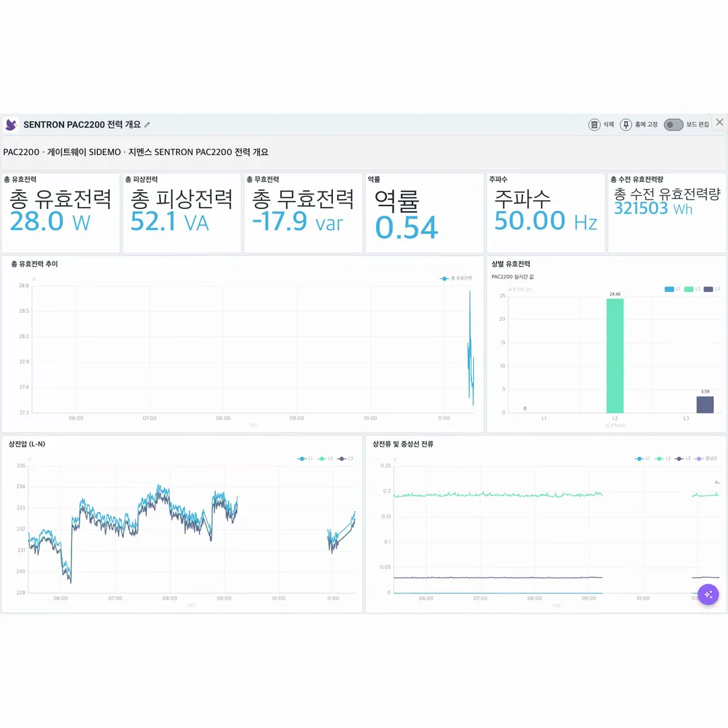
Task: Toggle L2 legend in phase current chart
Action: (663, 458)
